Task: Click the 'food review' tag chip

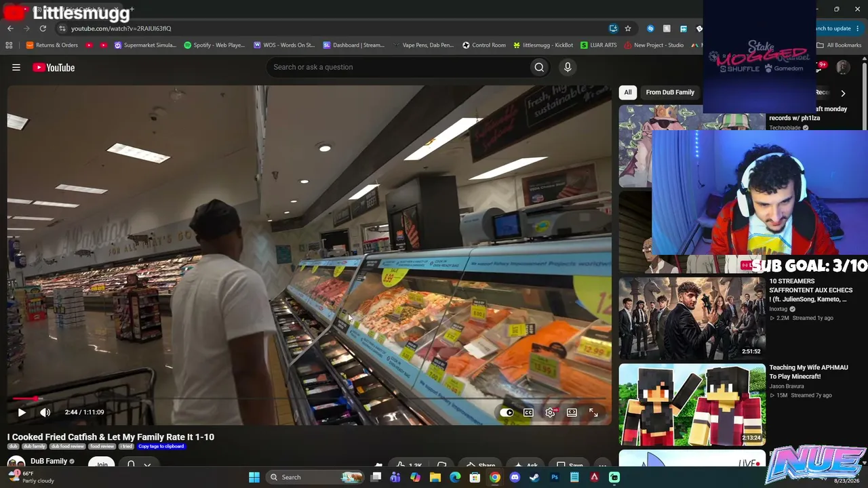Action: tap(102, 447)
